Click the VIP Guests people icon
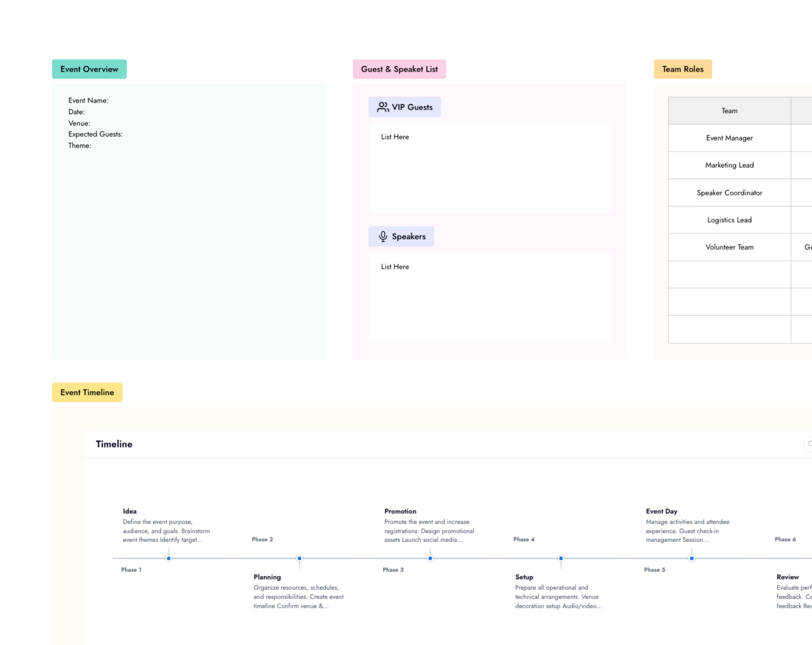Image resolution: width=812 pixels, height=645 pixels. tap(383, 107)
